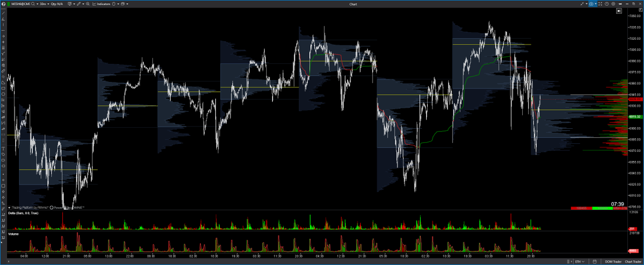Click the data box icon next to Indicators
Viewport: 644px width, 265px height.
pos(114,4)
